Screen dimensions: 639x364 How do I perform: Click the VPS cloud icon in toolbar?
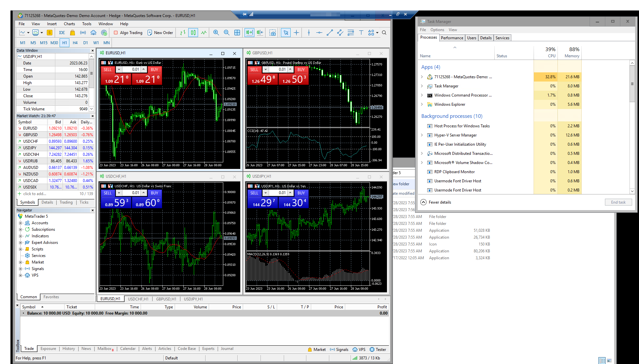(x=93, y=33)
